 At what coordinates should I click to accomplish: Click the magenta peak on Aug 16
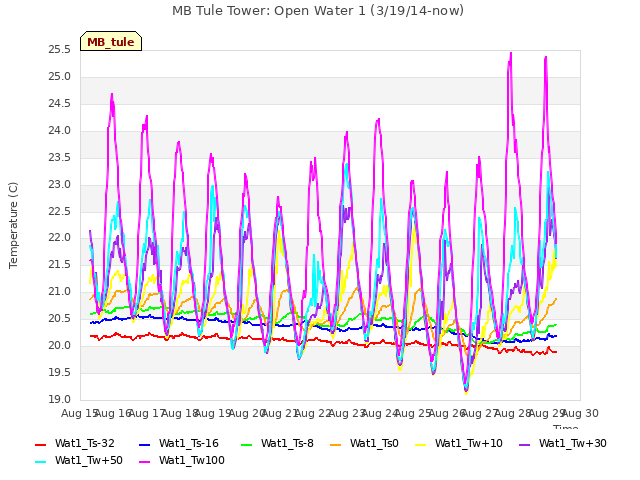(112, 95)
